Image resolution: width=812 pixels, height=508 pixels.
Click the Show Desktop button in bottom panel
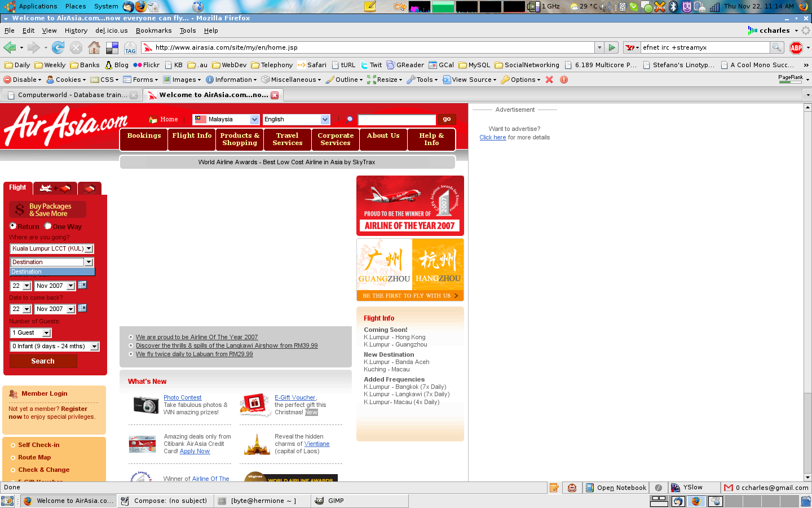(7, 501)
